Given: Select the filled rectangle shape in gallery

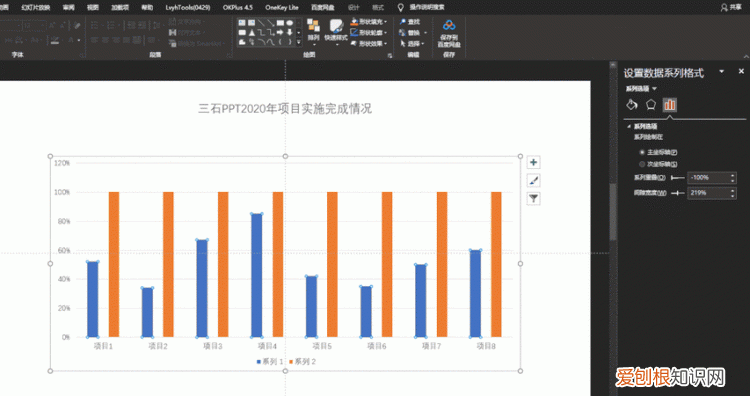Looking at the screenshot, I should click(281, 22).
